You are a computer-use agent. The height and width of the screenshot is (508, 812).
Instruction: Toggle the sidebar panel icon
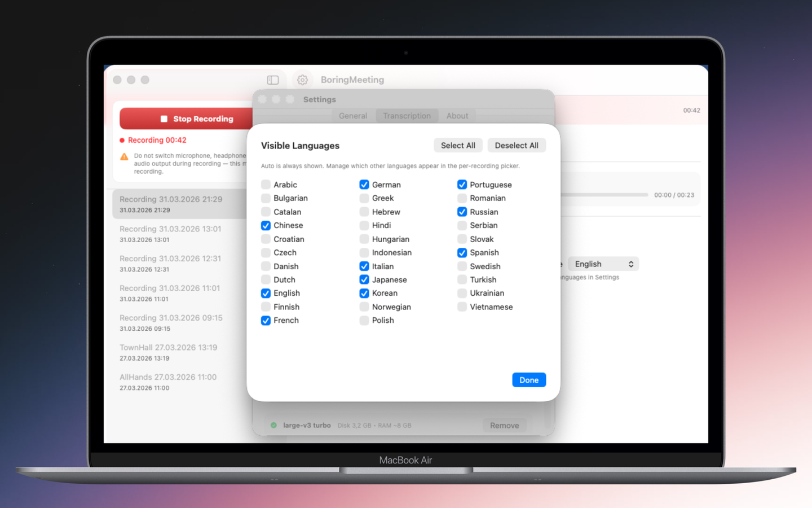273,80
